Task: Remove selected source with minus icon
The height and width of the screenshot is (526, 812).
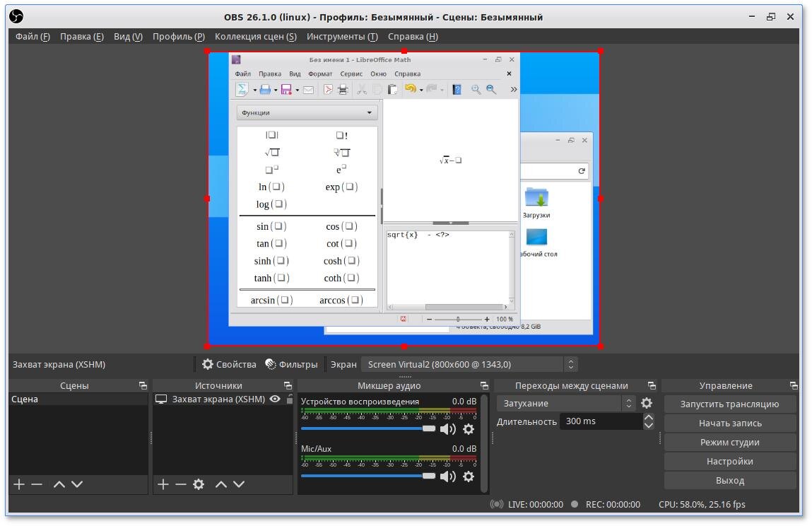Action: point(181,484)
